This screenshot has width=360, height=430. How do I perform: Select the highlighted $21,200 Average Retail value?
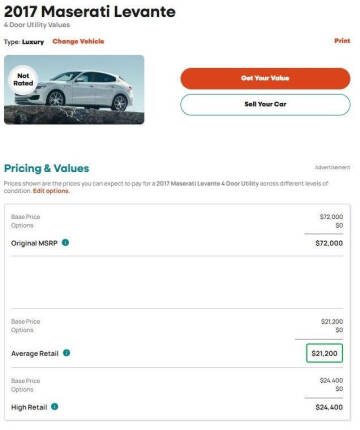click(324, 353)
